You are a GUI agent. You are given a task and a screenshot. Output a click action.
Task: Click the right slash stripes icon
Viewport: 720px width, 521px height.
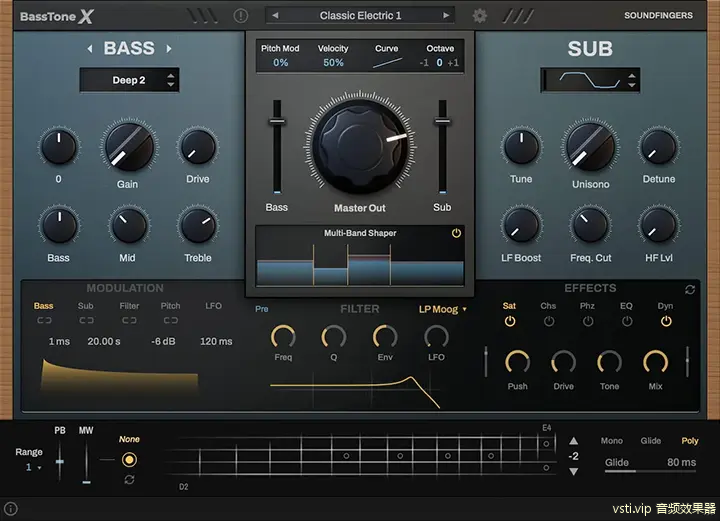pyautogui.click(x=518, y=16)
